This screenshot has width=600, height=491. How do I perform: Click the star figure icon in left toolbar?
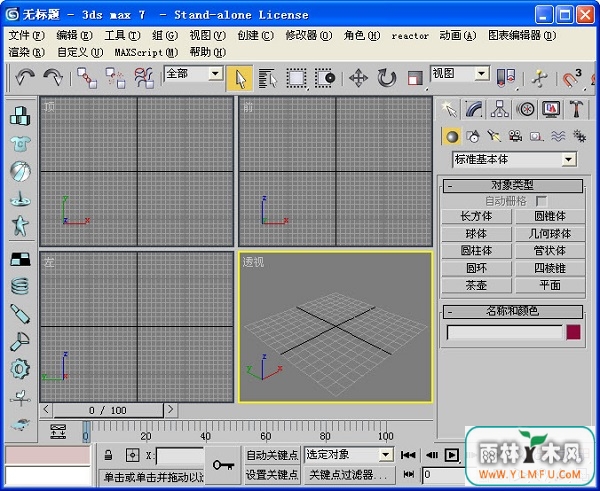pos(20,225)
